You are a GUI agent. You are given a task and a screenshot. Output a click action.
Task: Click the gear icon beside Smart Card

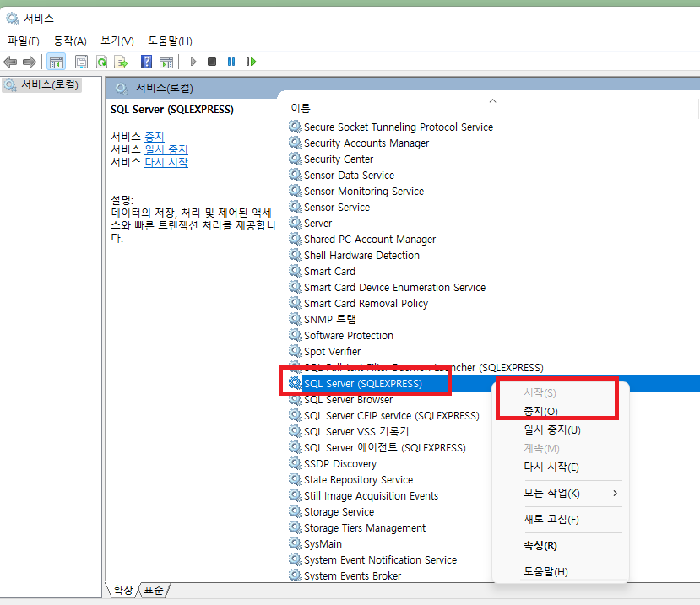tap(295, 271)
